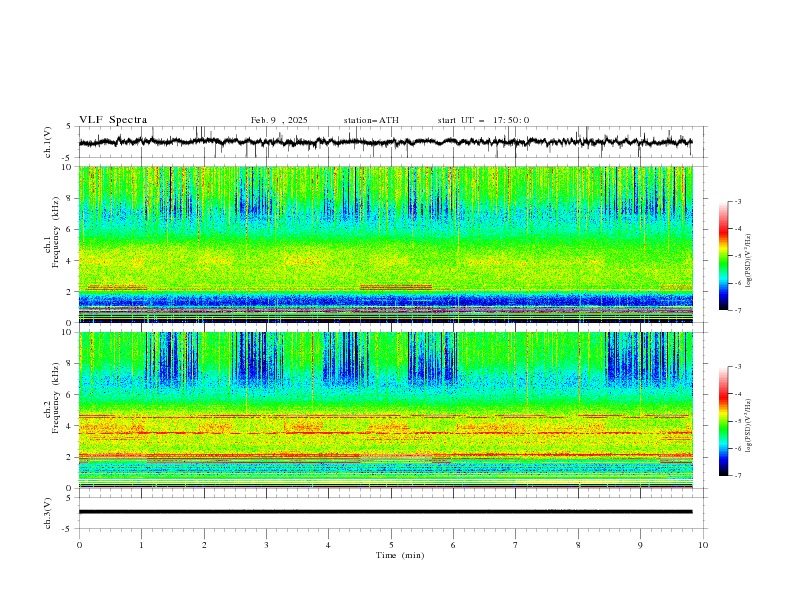Screen dimensions: 792x612
Task: Click the "VLF Spectra" plot title
Action: pyautogui.click(x=113, y=120)
